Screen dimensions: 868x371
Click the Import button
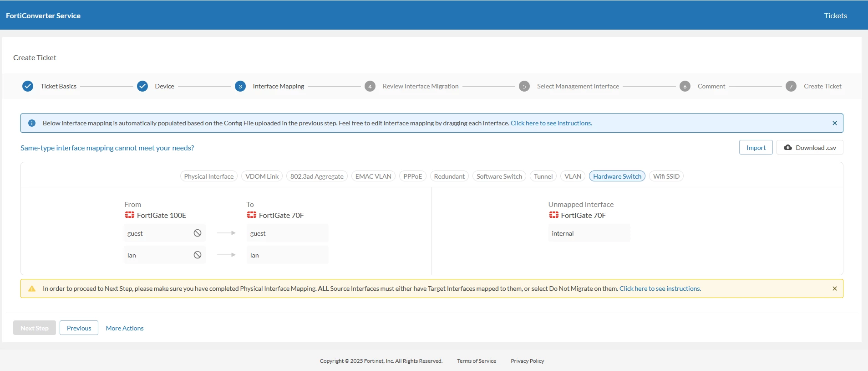click(x=756, y=148)
